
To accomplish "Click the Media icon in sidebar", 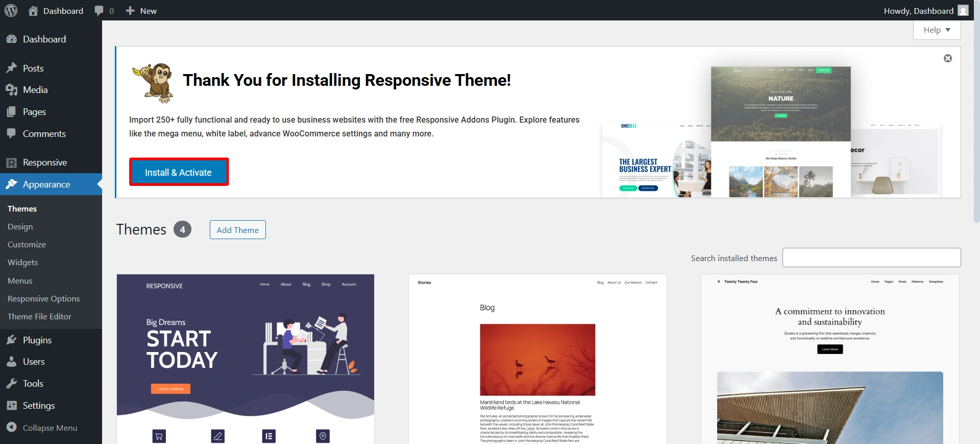I will click(x=11, y=90).
